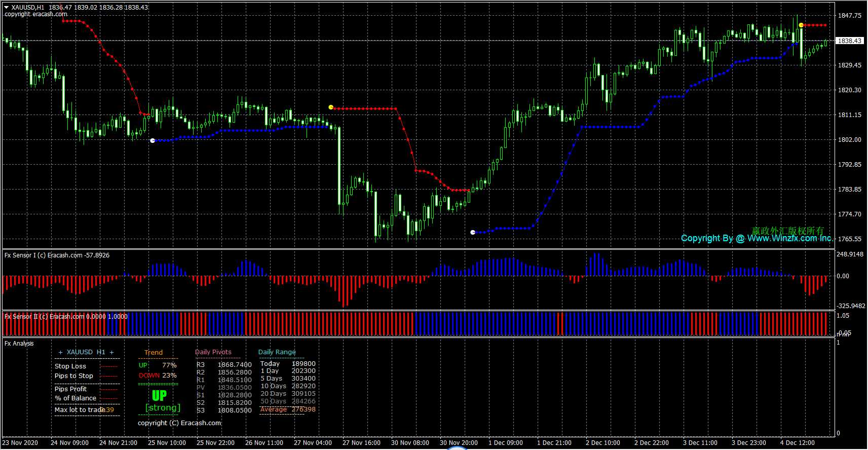Click the PV pivot value 1836.0500
This screenshot has width=868, height=450.
pos(235,387)
